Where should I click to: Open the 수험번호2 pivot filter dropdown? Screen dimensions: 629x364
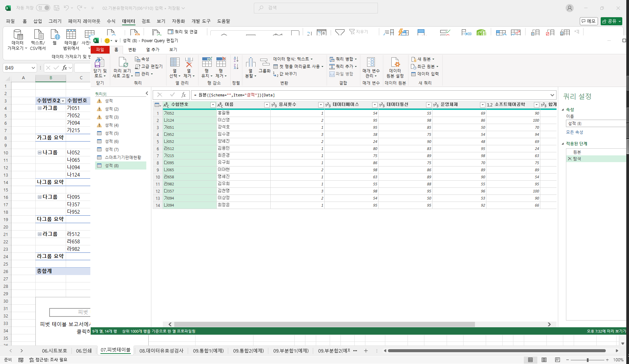[x=63, y=101]
